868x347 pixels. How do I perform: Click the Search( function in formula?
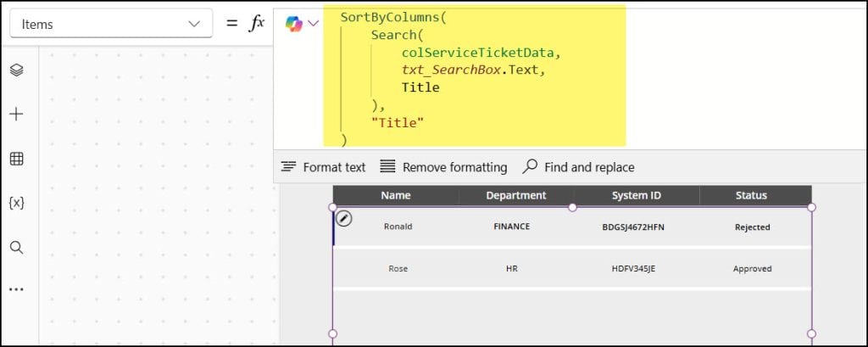pos(397,35)
